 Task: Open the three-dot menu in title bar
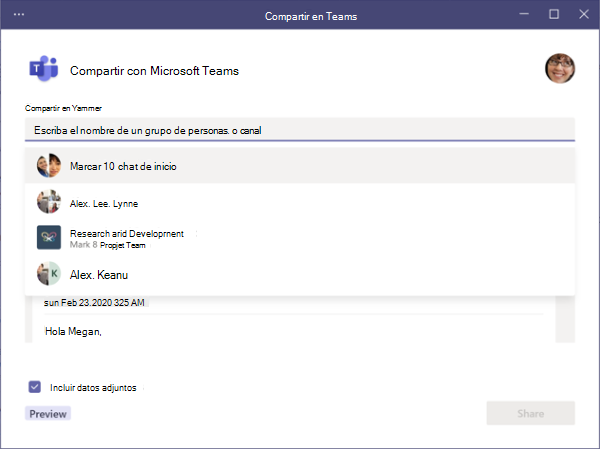19,15
